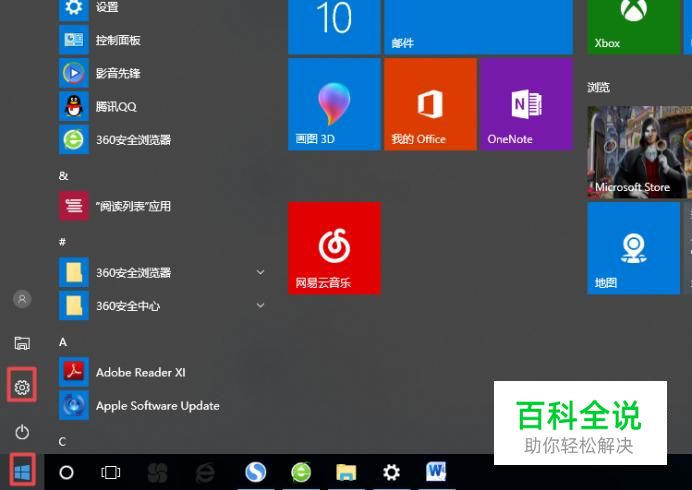Viewport: 692px width, 490px height.
Task: Open the Microsoft Store tile
Action: click(639, 152)
